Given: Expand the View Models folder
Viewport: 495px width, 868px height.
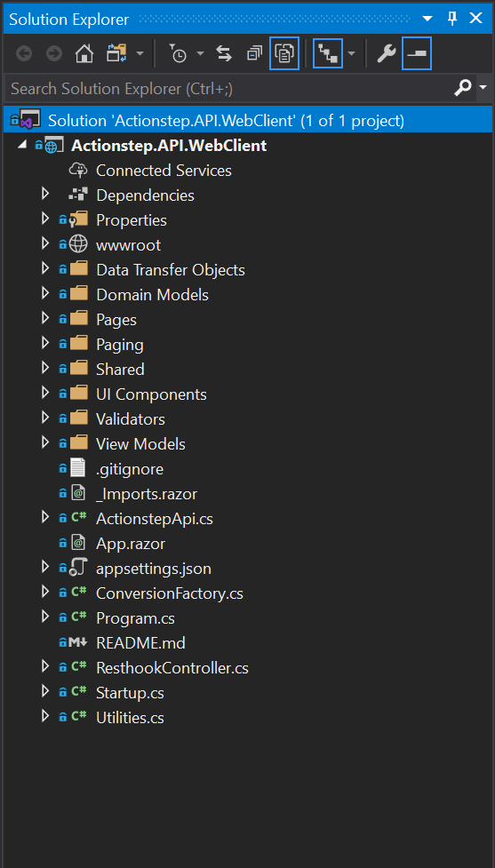Looking at the screenshot, I should click(45, 444).
